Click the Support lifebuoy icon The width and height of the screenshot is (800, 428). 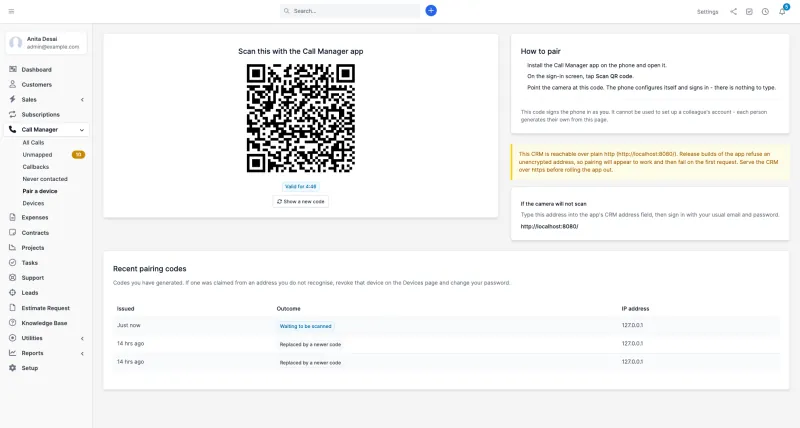pyautogui.click(x=13, y=278)
